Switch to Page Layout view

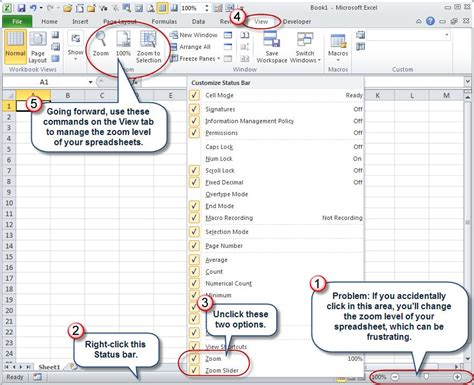(x=38, y=47)
